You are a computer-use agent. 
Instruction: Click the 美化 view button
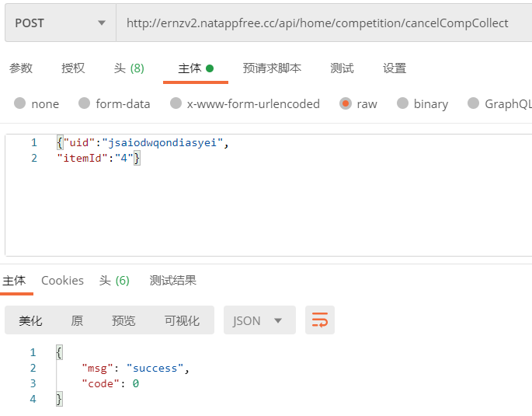click(31, 320)
